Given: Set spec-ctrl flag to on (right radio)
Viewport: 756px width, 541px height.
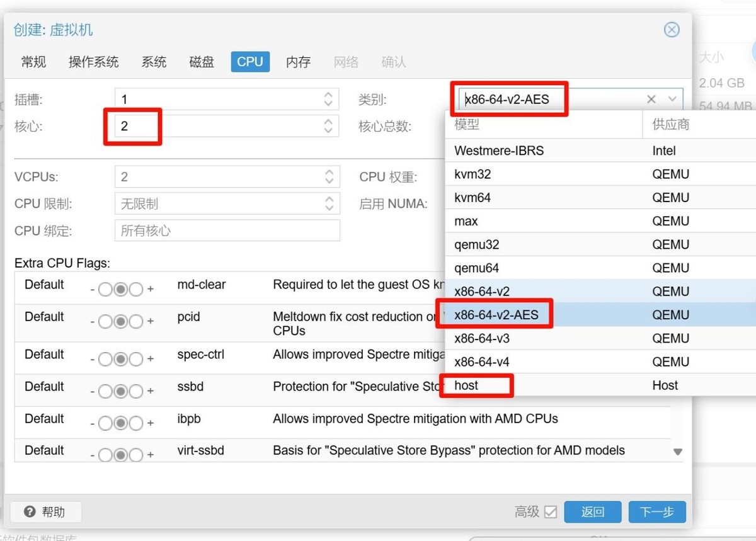Looking at the screenshot, I should 136,359.
